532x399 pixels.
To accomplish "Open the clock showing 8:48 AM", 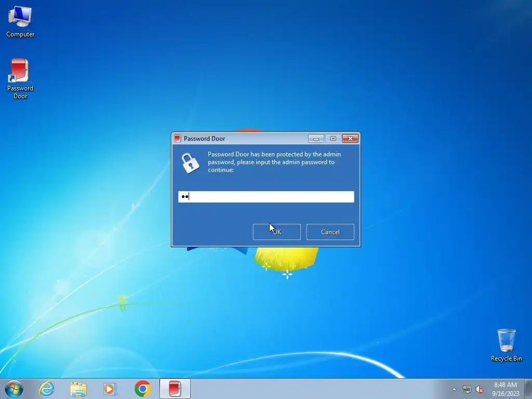I will pyautogui.click(x=506, y=389).
